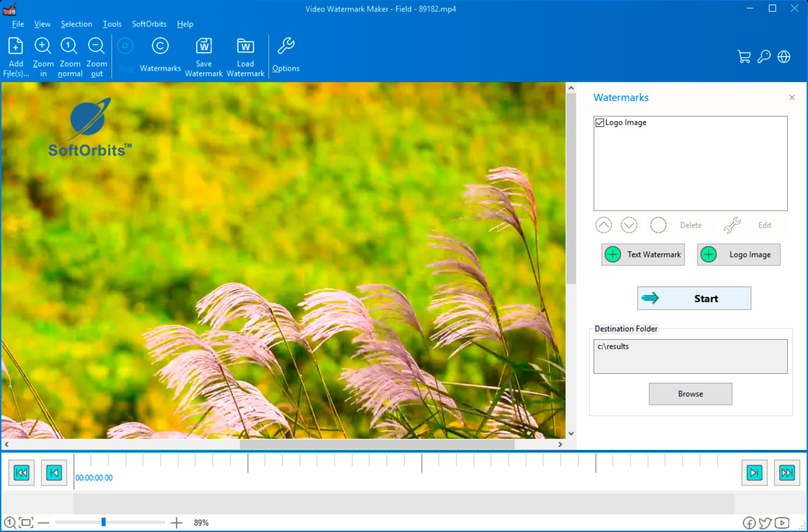Click the Start processing button

point(691,299)
